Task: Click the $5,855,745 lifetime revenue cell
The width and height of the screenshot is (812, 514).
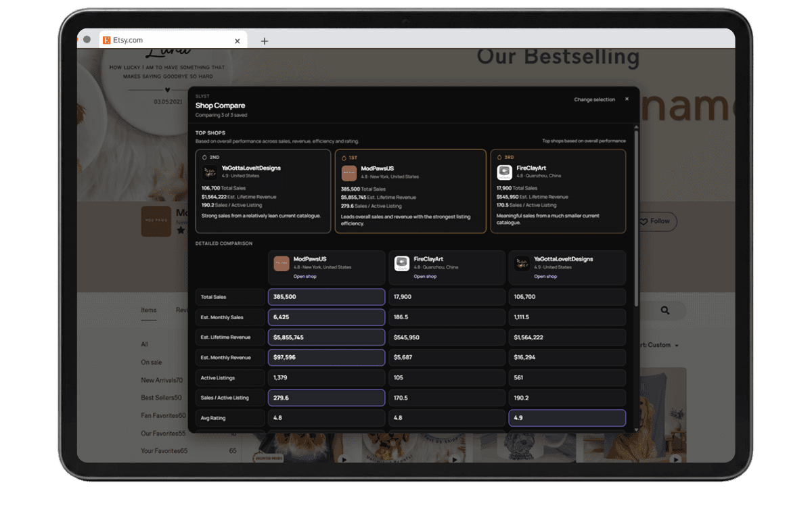Action: [x=327, y=337]
